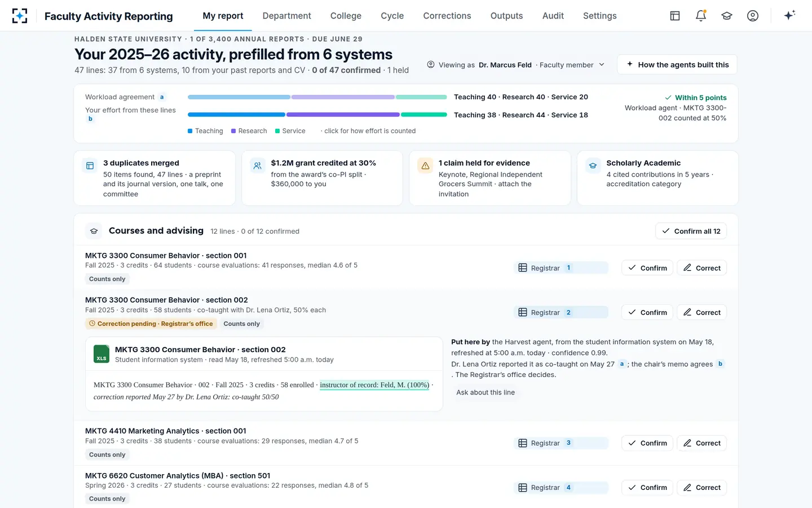
Task: Confirm MKTG 3300 section 001
Action: click(647, 268)
